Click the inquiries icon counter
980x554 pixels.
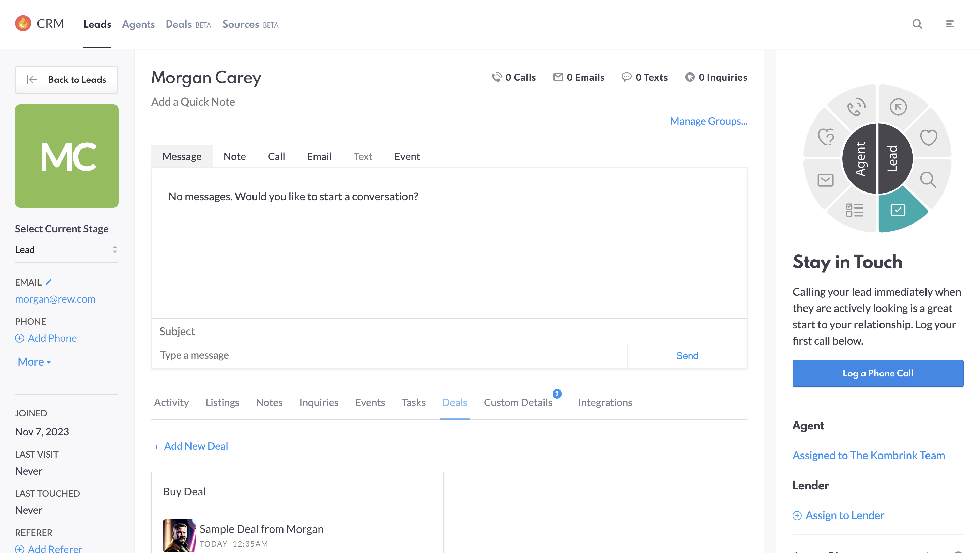pos(689,77)
